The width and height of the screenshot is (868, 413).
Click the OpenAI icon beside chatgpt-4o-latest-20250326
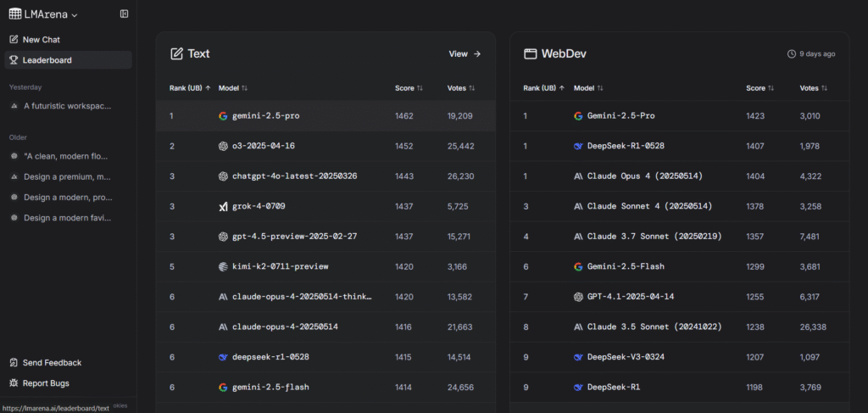click(223, 176)
